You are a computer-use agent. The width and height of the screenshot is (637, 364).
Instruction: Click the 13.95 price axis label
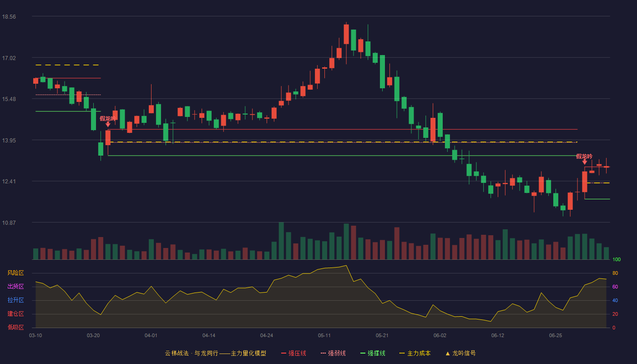pyautogui.click(x=9, y=140)
